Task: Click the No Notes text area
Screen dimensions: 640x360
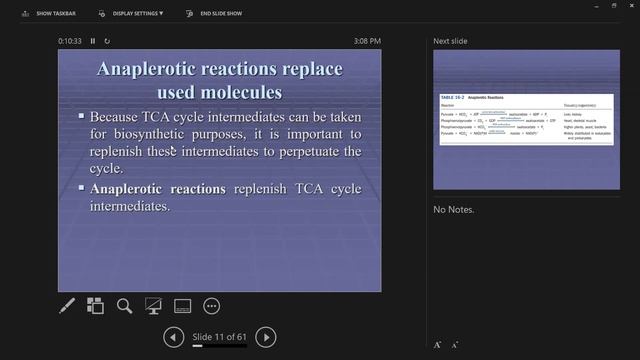Action: (454, 210)
